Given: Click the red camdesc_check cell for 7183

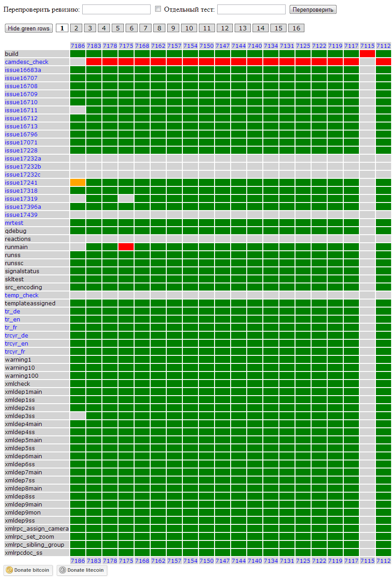Looking at the screenshot, I should 94,62.
